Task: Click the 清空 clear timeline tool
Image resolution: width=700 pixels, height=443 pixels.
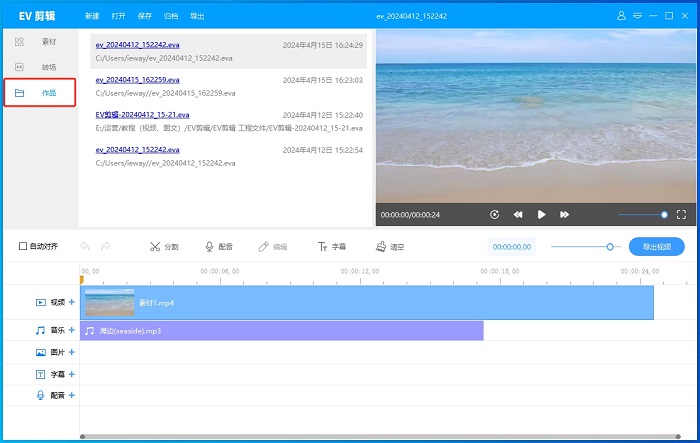Action: point(389,246)
